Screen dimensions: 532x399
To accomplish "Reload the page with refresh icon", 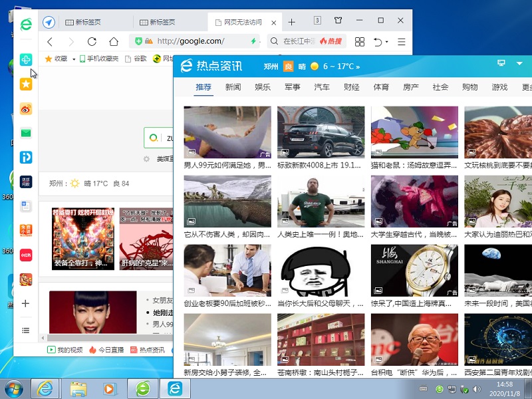I will pyautogui.click(x=92, y=42).
